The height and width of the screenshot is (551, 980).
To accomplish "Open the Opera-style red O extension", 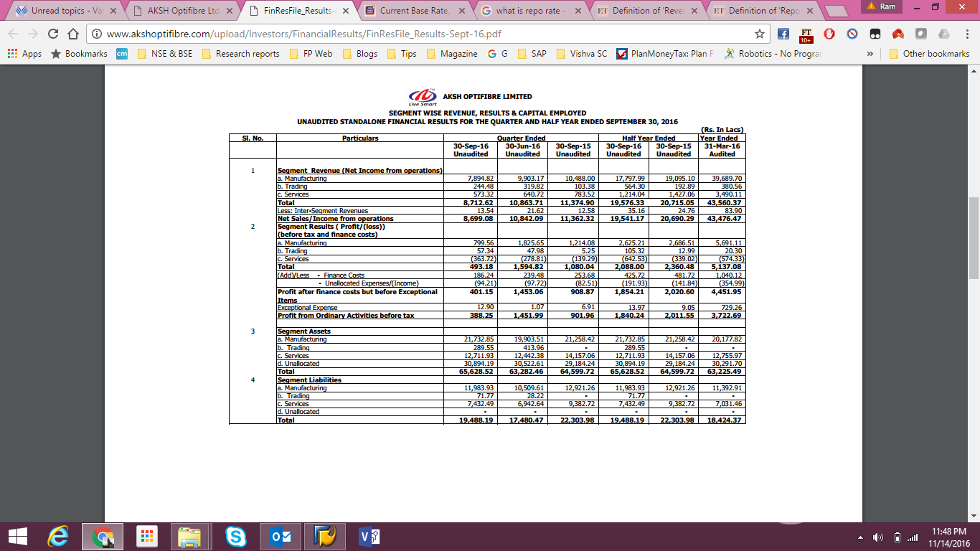I will click(x=829, y=34).
